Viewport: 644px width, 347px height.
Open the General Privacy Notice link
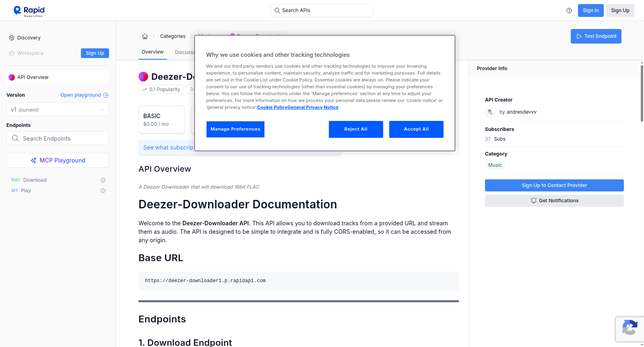coord(313,108)
